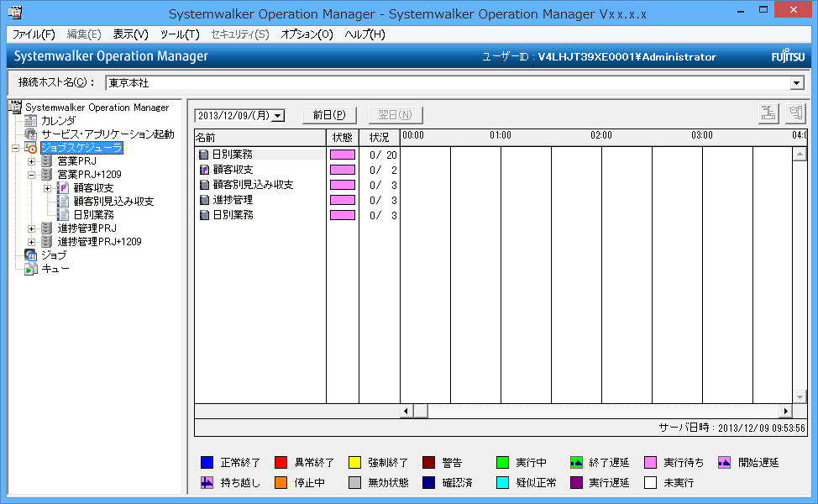Open the 接続ホスト名 host dropdown
Viewport: 818px width, 504px height.
tap(797, 83)
